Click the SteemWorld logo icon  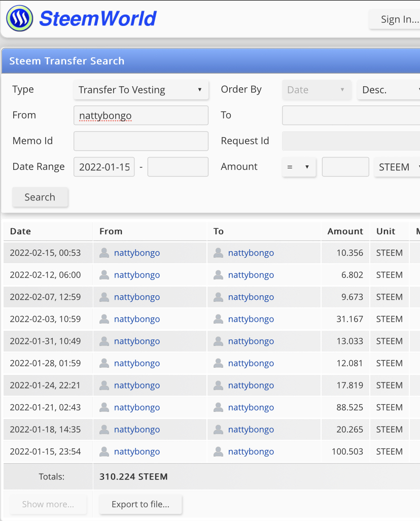click(20, 18)
